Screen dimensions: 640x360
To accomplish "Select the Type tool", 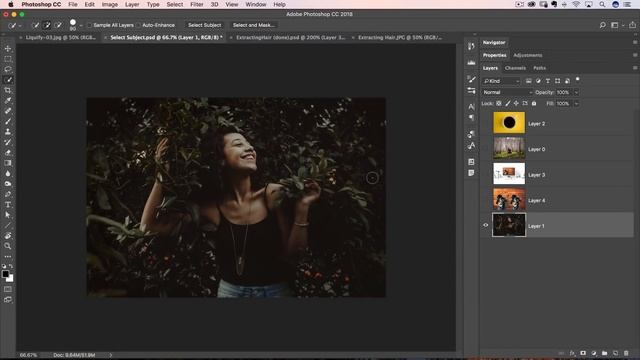I will [x=8, y=204].
